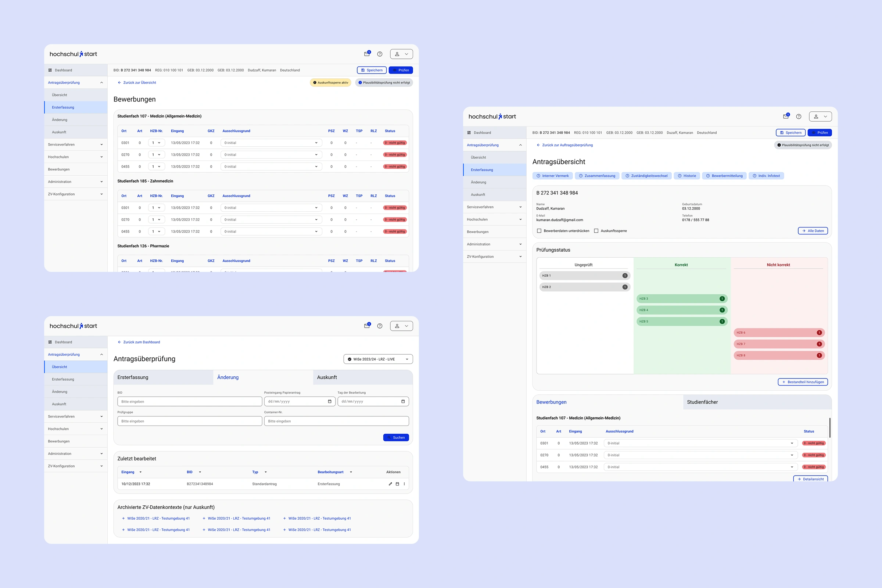Open Ausschlussgrund dropdown for Ort 0270 in Antragsübersicht
The image size is (882, 588).
(x=700, y=455)
